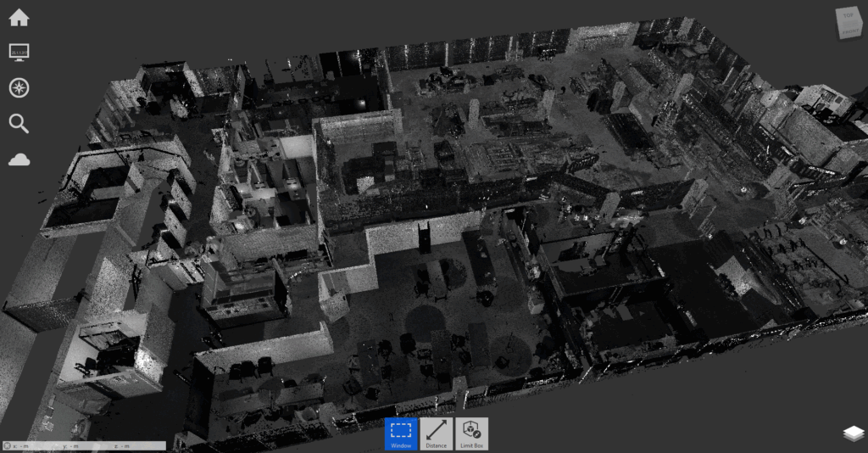Open the navigation compass menu
868x453 pixels.
click(x=19, y=88)
